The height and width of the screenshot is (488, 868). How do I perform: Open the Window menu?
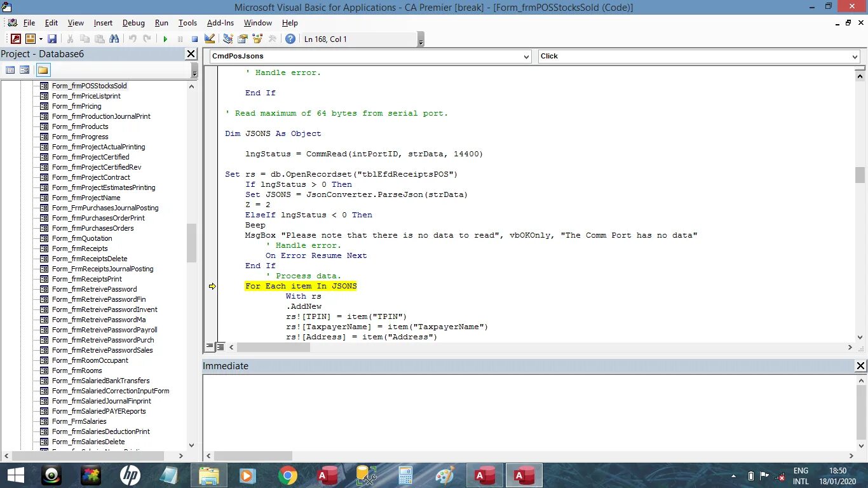pyautogui.click(x=258, y=23)
